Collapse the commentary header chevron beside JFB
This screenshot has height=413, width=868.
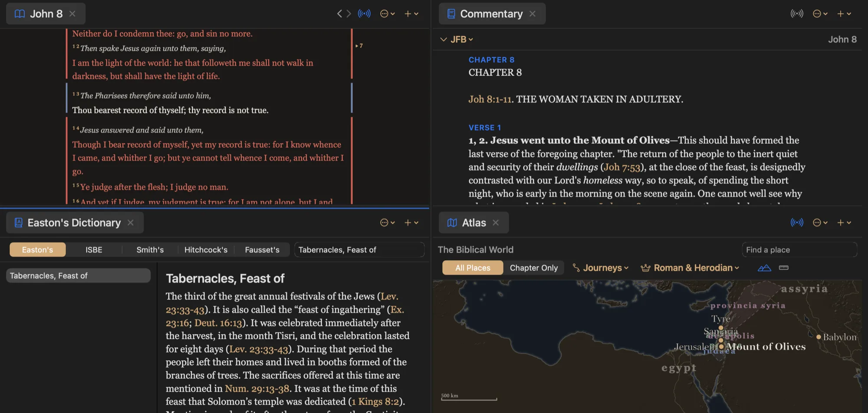click(443, 40)
